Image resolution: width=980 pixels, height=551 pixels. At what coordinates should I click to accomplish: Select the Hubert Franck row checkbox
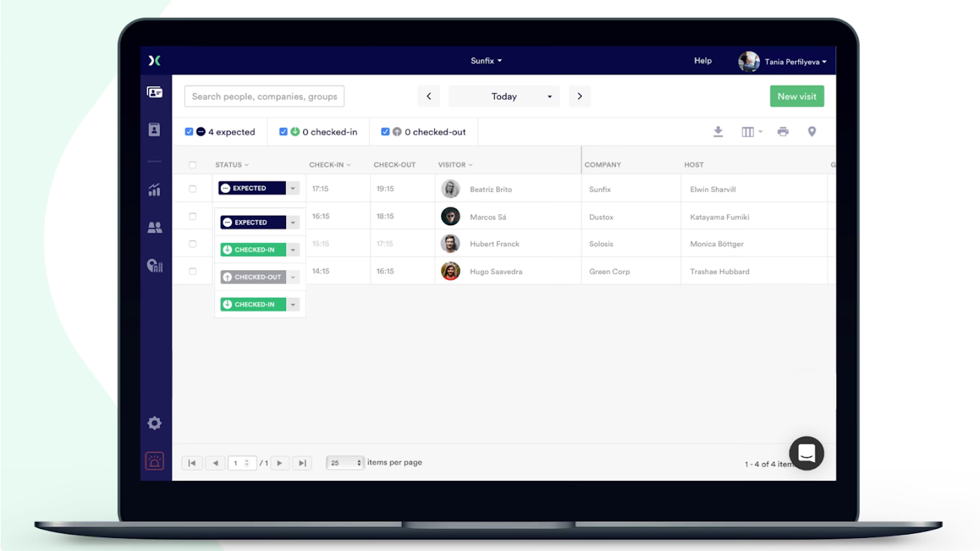(192, 244)
